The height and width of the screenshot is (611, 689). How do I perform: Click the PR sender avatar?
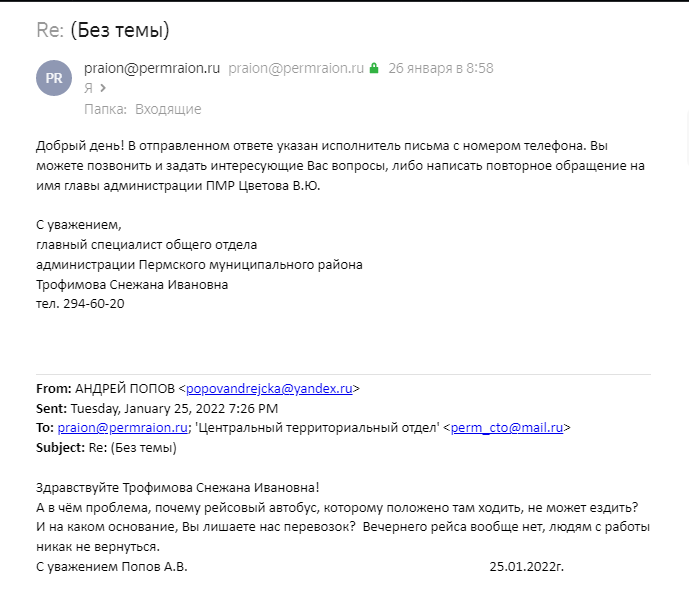[x=54, y=78]
